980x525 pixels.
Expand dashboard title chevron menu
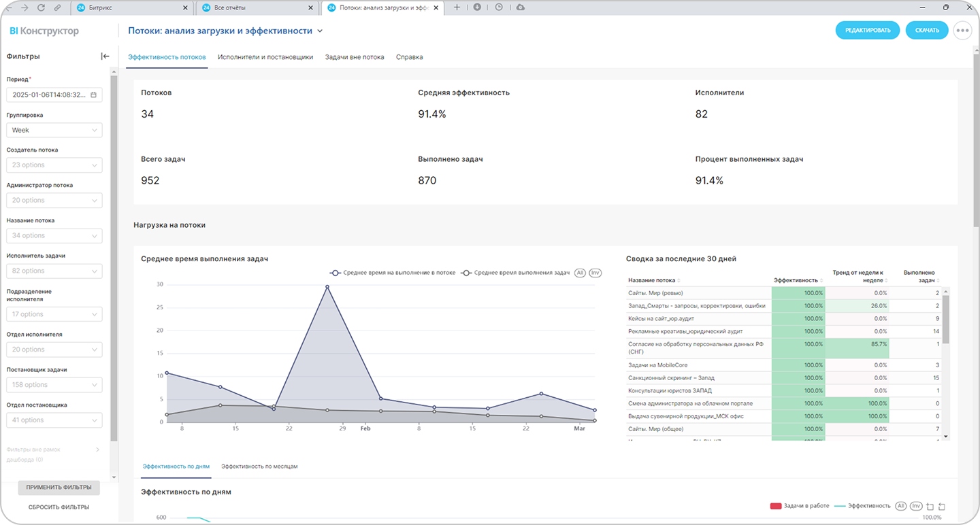pos(320,31)
